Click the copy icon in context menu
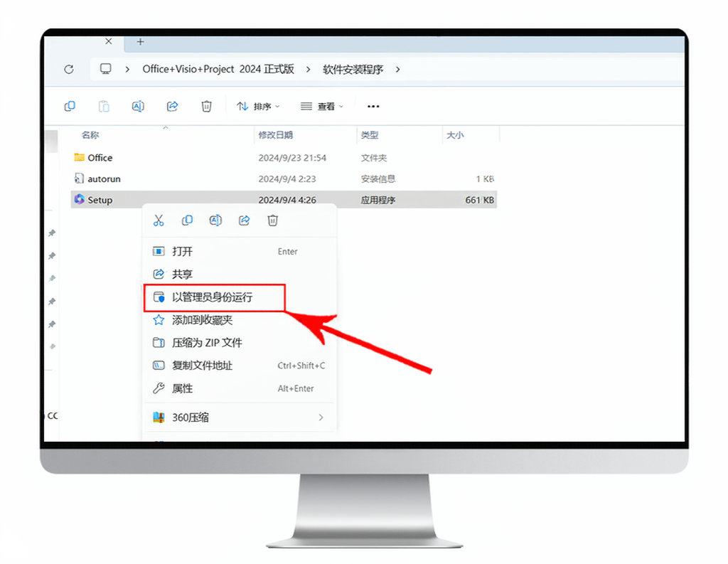Image resolution: width=728 pixels, height=564 pixels. pos(187,220)
